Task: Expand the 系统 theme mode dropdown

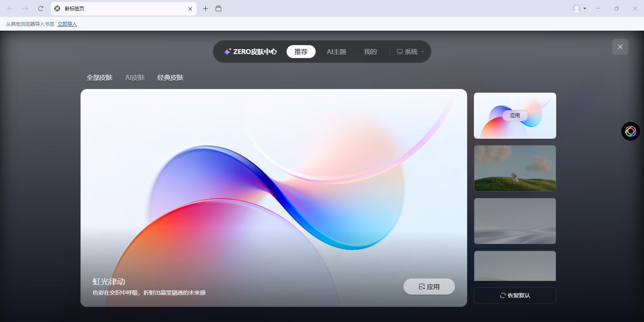Action: (x=410, y=52)
